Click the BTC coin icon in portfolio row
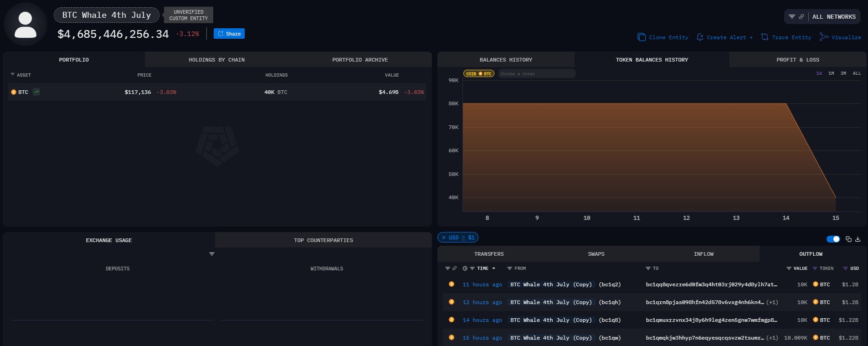 pyautogui.click(x=13, y=92)
